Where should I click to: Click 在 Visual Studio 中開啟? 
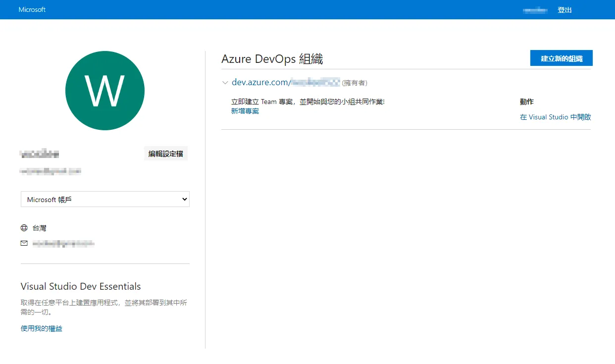555,117
